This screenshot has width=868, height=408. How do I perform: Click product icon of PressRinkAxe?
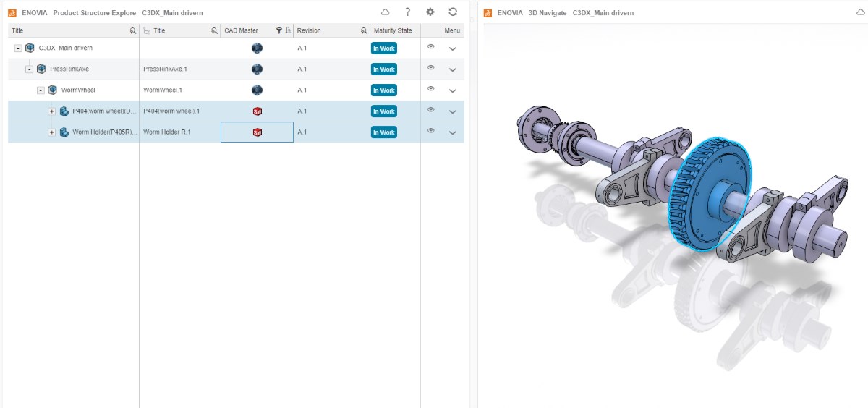tap(41, 69)
